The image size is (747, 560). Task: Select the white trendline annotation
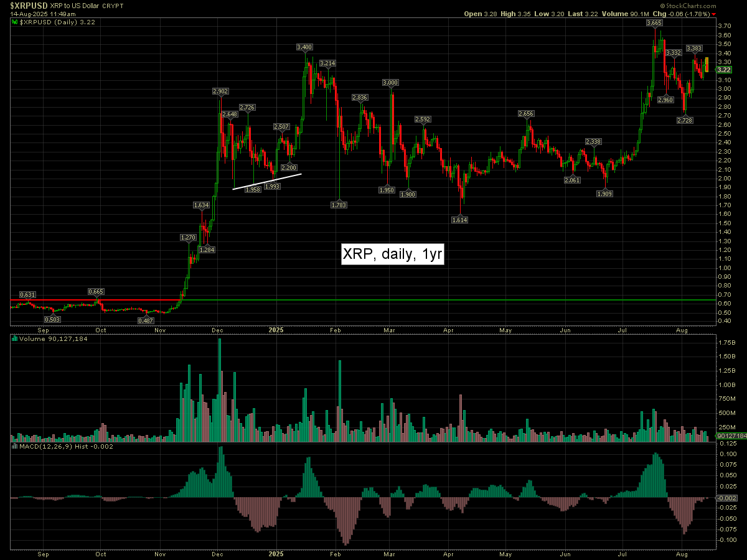coord(267,181)
